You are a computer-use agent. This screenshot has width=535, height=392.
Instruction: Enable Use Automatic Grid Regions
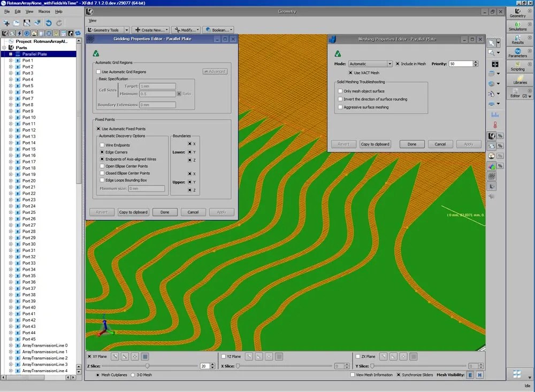pos(98,72)
